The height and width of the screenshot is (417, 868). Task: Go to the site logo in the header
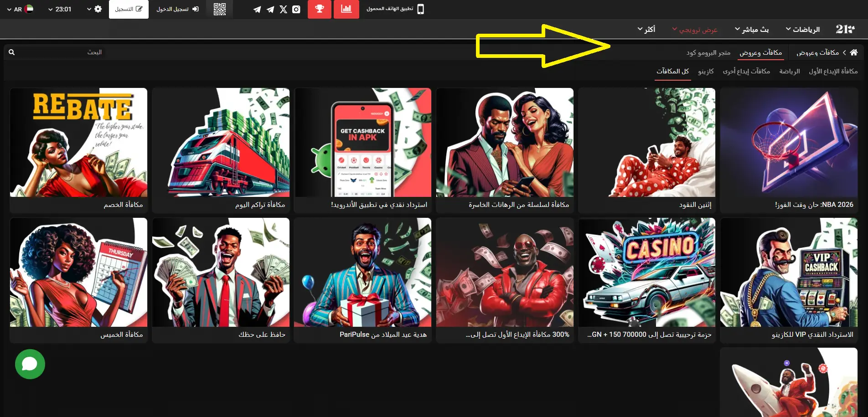point(845,30)
